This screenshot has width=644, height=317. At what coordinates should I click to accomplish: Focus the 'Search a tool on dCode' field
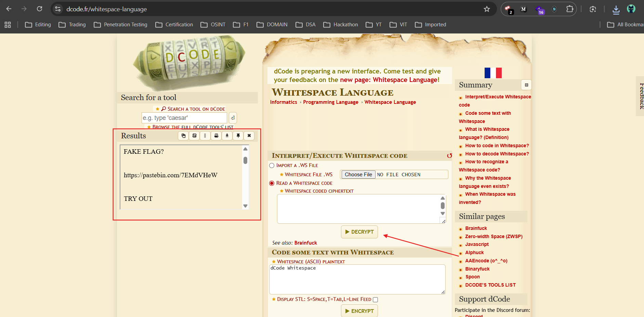184,118
